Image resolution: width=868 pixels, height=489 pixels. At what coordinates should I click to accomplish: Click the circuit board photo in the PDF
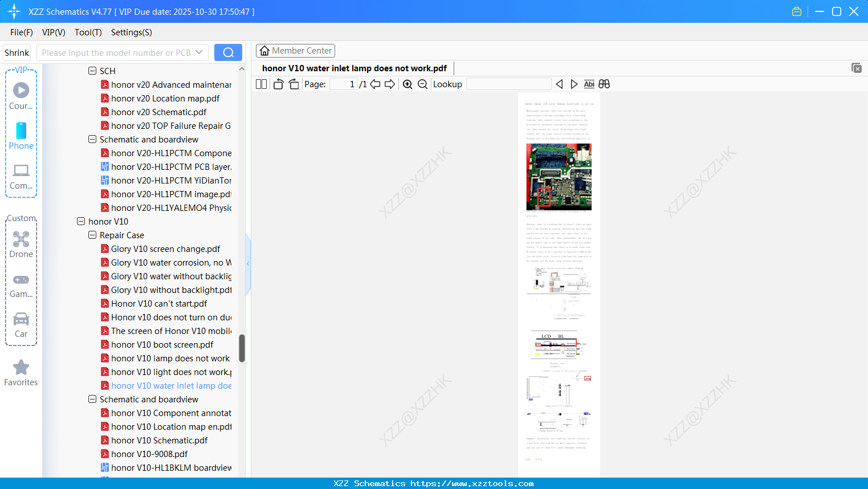(559, 177)
